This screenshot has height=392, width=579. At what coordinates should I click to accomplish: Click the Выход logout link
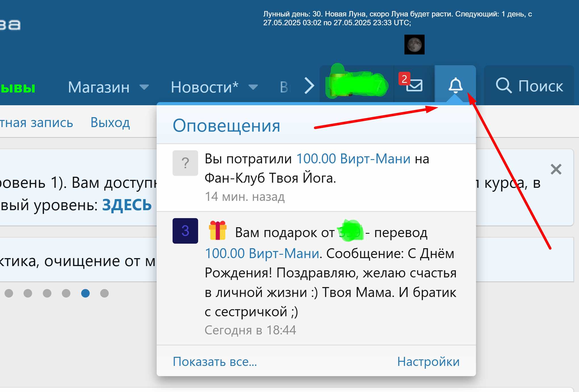point(110,123)
